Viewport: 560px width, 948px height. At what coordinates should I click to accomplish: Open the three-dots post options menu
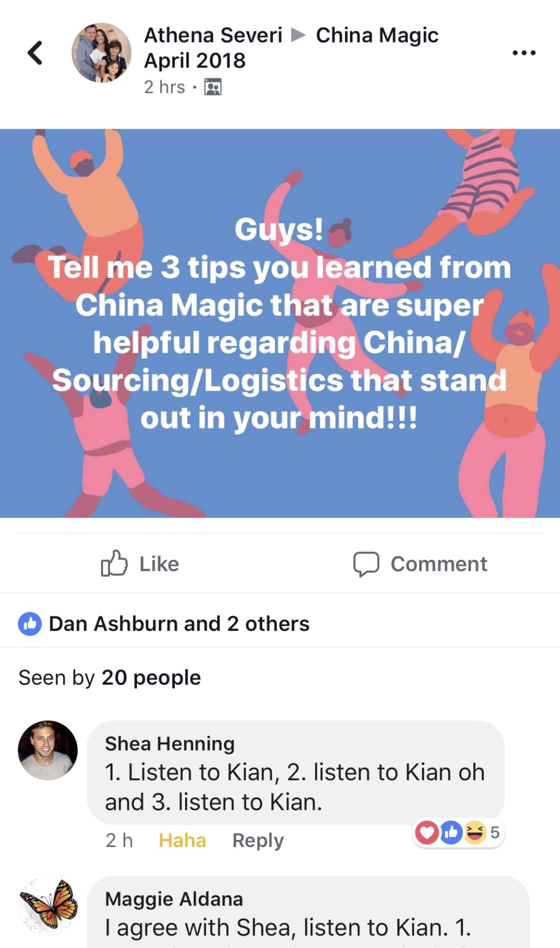point(524,53)
